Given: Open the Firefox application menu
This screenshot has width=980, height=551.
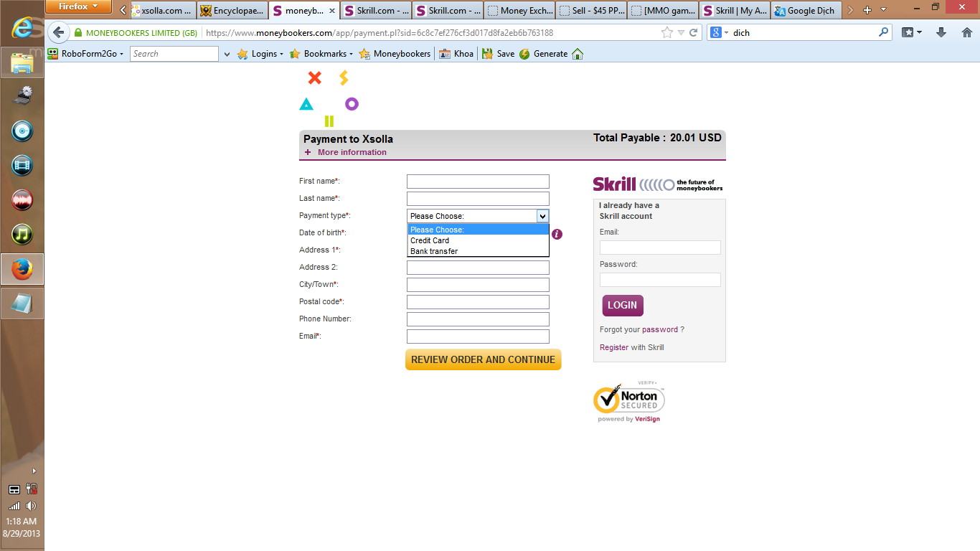Looking at the screenshot, I should (x=78, y=6).
